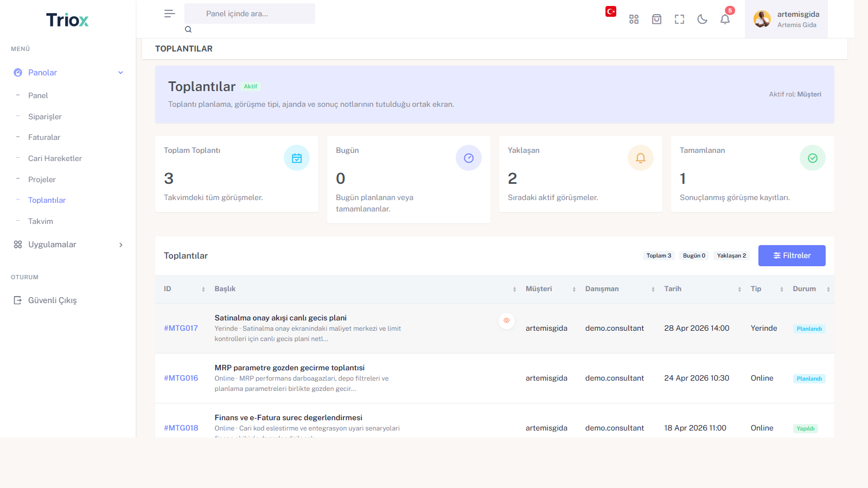
Task: Click the Bugün clock icon
Action: click(x=469, y=158)
